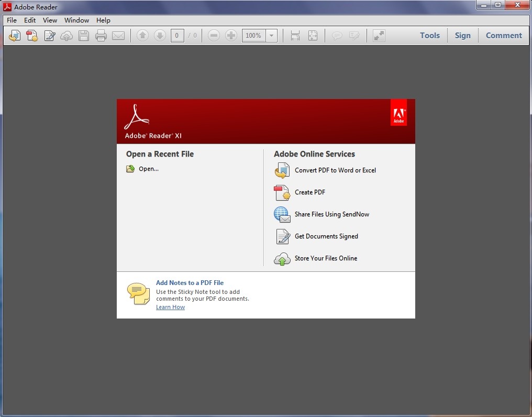Screen dimensions: 532x417
Task: Switch to the Comment panel
Action: (503, 35)
